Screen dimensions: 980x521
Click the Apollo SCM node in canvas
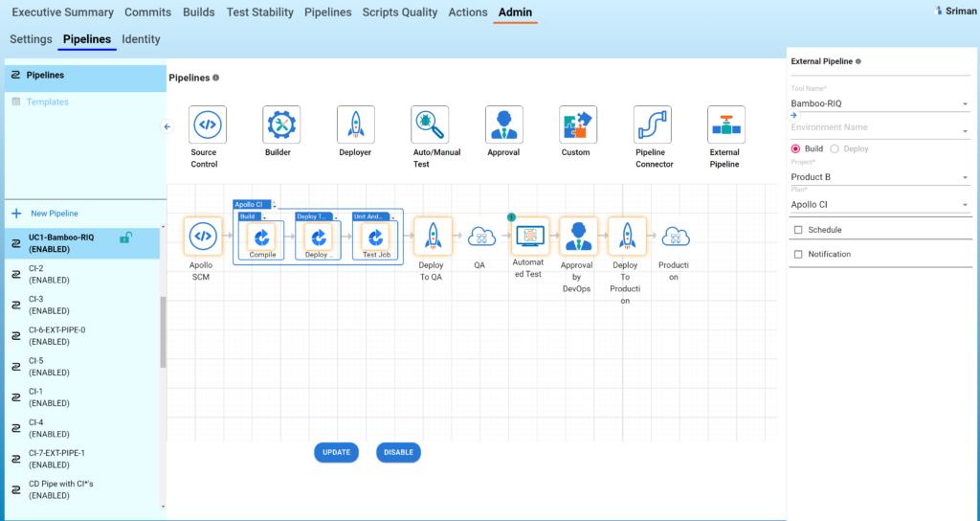tap(203, 237)
